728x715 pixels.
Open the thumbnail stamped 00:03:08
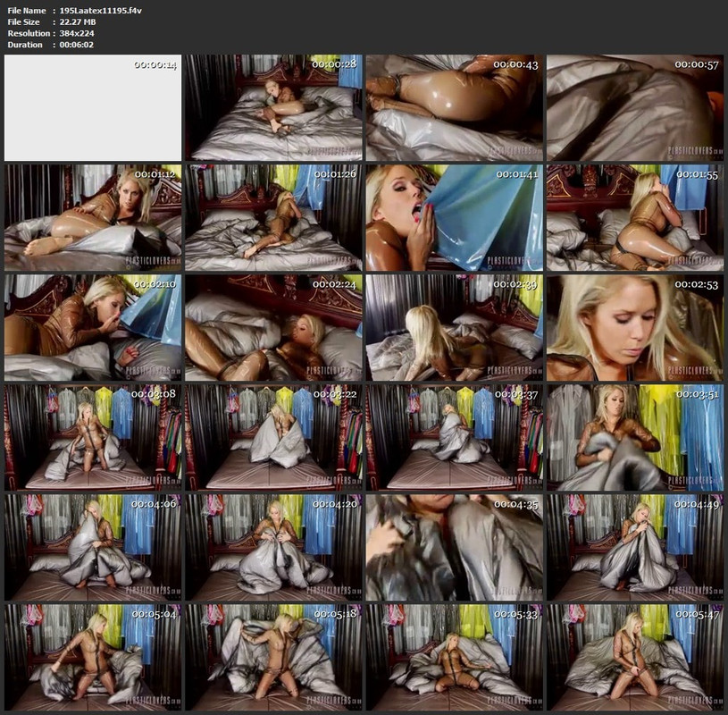coord(93,437)
